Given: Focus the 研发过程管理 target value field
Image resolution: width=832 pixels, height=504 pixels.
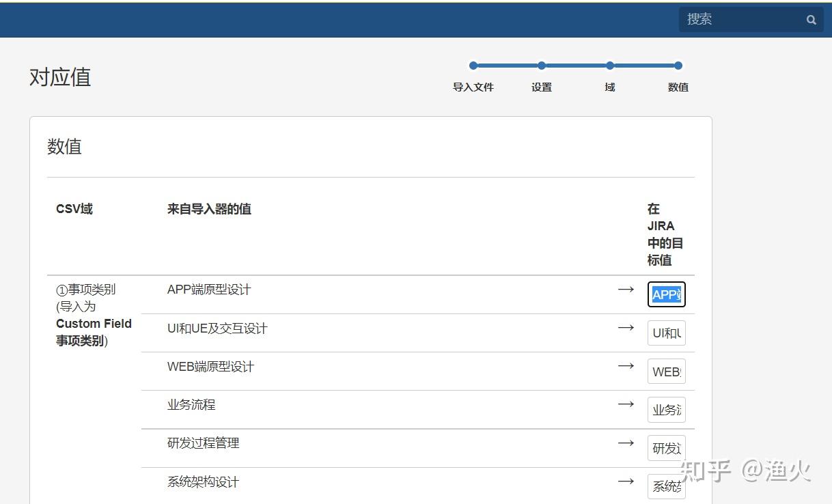Looking at the screenshot, I should [666, 449].
